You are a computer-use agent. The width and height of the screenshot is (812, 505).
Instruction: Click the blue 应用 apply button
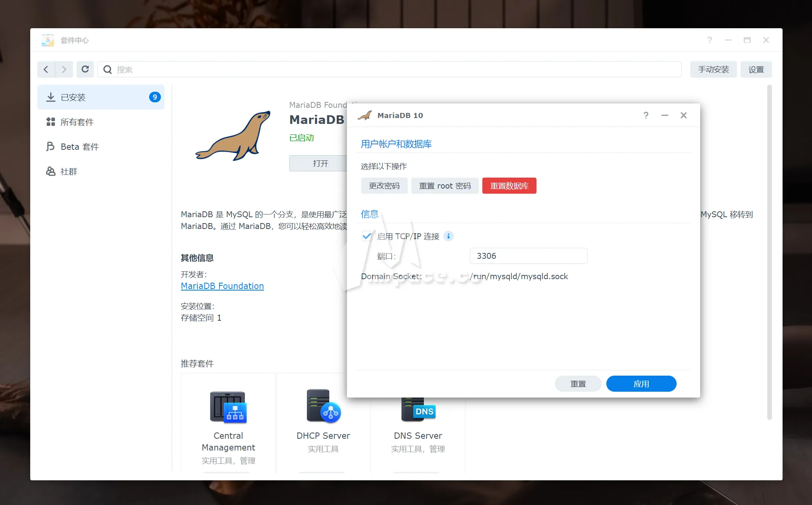(641, 384)
